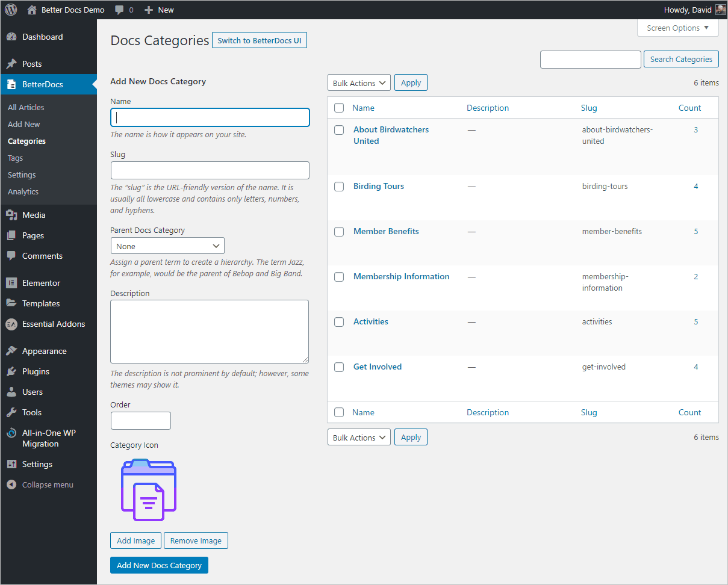The height and width of the screenshot is (585, 728).
Task: Click the Collapse menu arrow icon
Action: point(11,484)
